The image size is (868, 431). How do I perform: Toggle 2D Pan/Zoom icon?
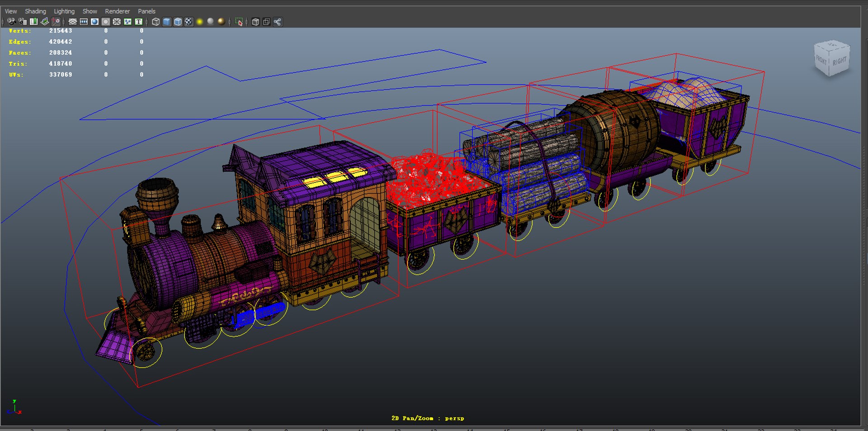click(56, 22)
